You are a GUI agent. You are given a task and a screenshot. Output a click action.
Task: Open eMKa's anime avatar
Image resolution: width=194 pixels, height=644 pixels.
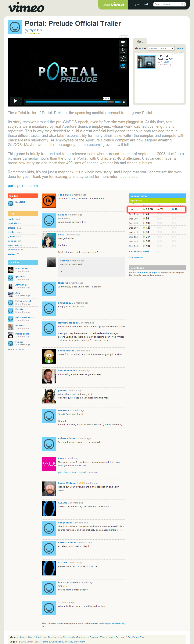click(49, 241)
